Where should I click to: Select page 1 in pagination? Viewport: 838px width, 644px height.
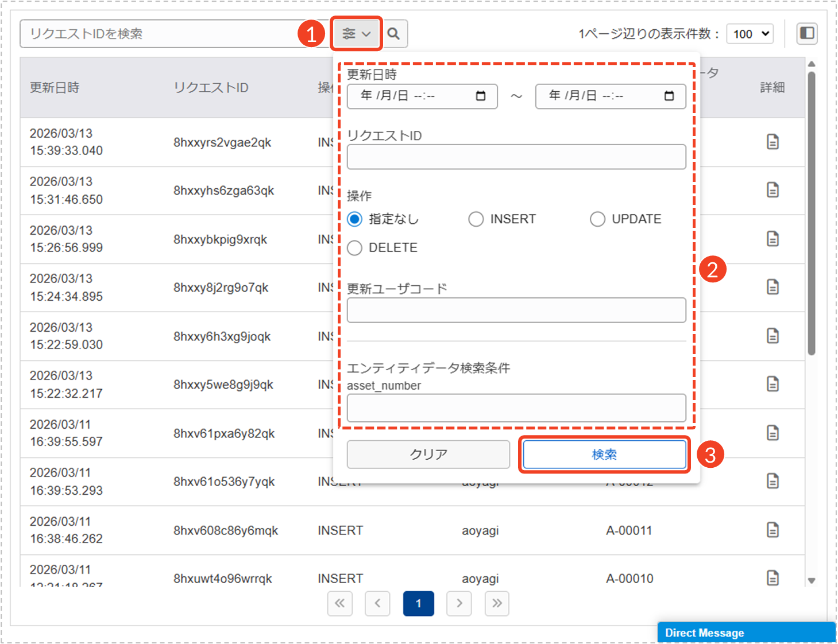pyautogui.click(x=418, y=603)
